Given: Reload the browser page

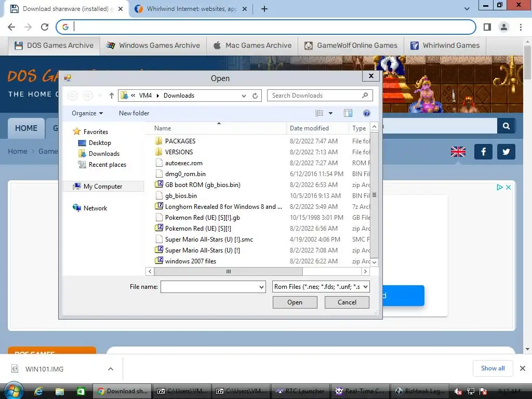Looking at the screenshot, I should [x=45, y=27].
